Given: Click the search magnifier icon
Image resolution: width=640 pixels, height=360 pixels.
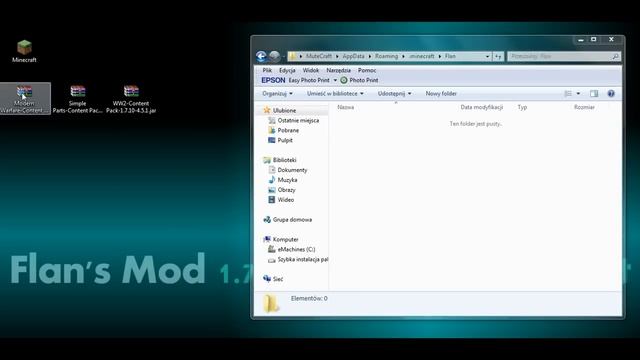Looking at the screenshot, I should (x=615, y=56).
